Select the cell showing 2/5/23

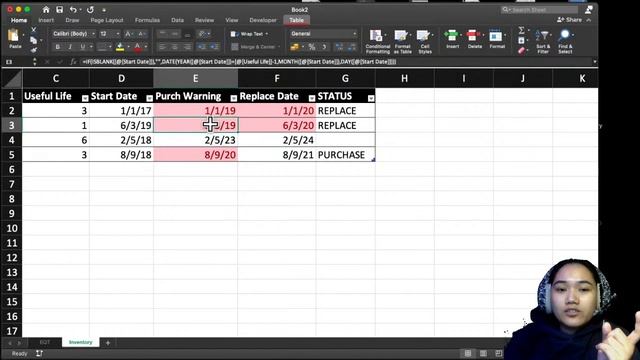point(196,140)
